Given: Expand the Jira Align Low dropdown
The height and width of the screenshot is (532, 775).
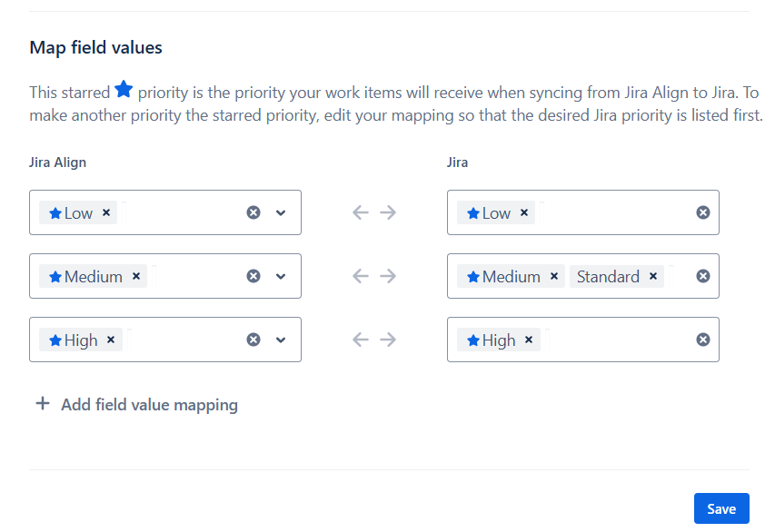Looking at the screenshot, I should pos(281,212).
